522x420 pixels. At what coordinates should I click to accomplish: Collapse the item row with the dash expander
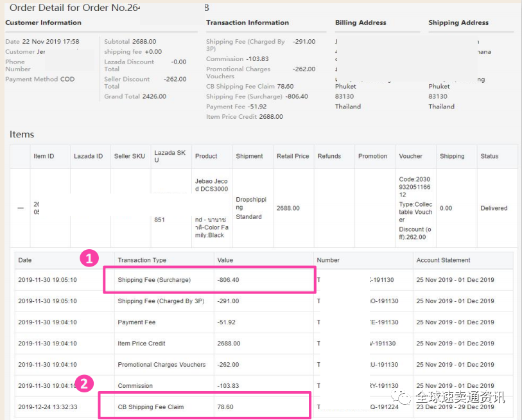(x=21, y=208)
